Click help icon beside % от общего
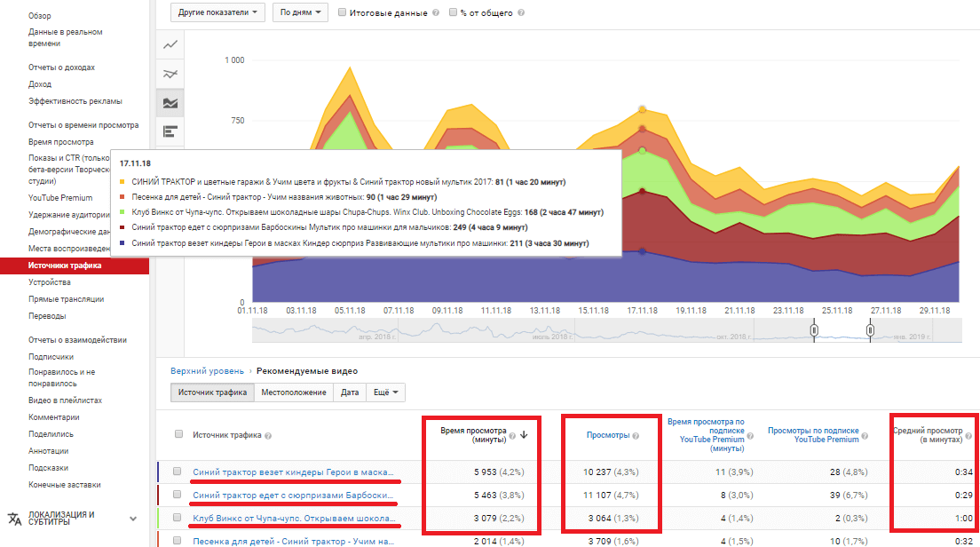The width and height of the screenshot is (980, 547). [510, 13]
